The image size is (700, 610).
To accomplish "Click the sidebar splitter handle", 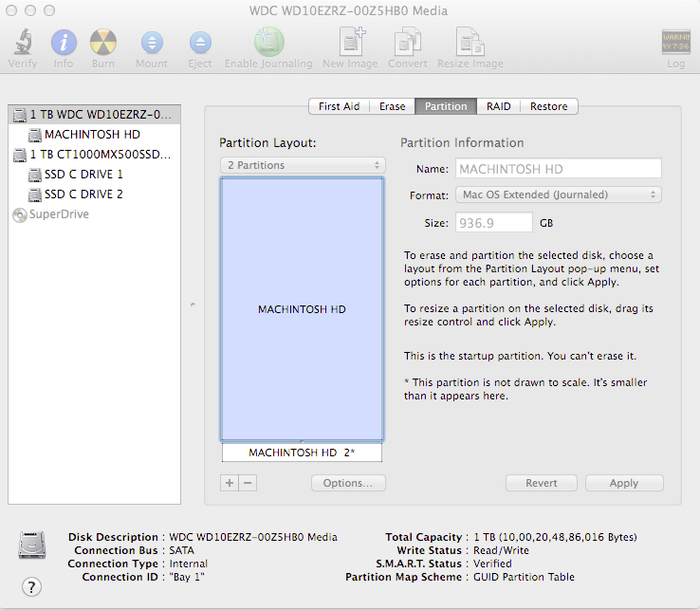I will [193, 305].
